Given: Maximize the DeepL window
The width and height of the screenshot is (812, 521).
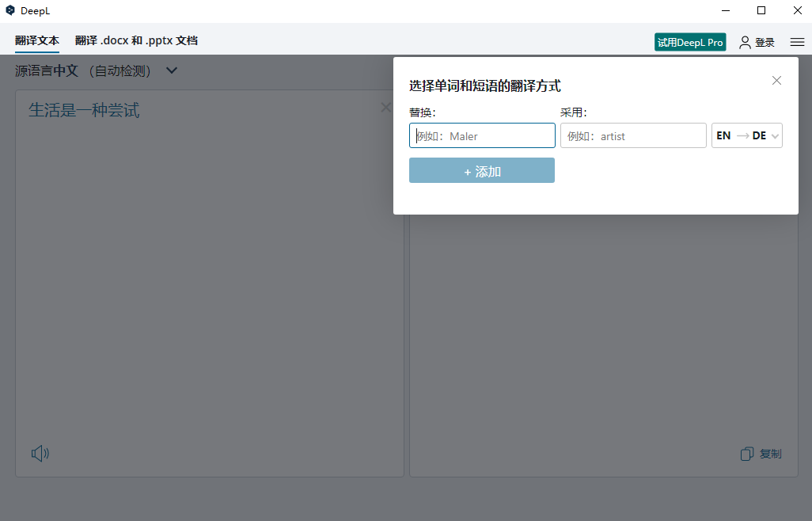Looking at the screenshot, I should point(761,10).
